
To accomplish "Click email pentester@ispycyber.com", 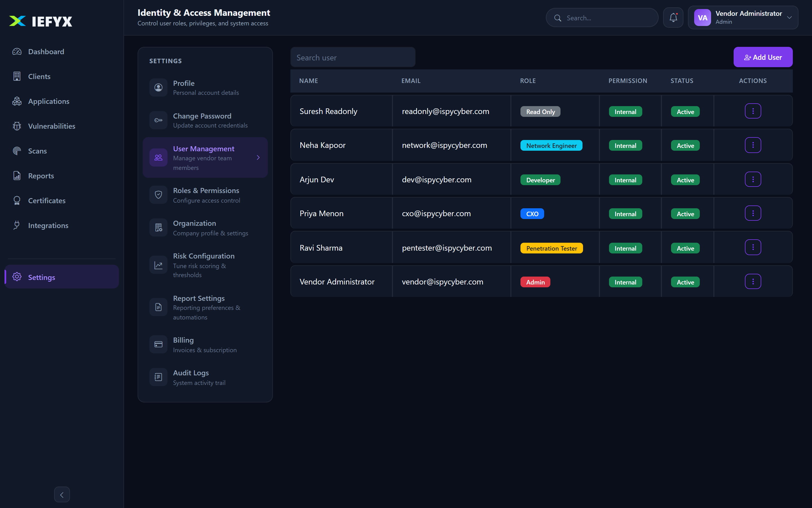I will point(447,248).
